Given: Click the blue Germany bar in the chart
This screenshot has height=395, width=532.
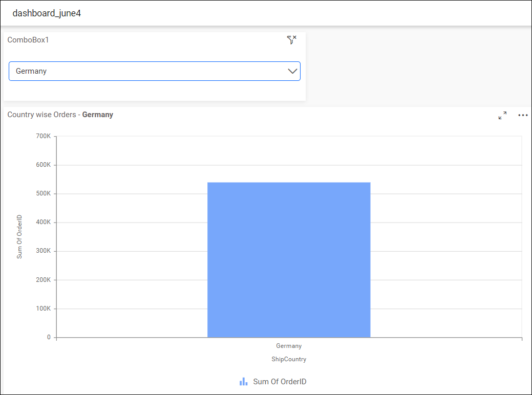Looking at the screenshot, I should coord(288,259).
